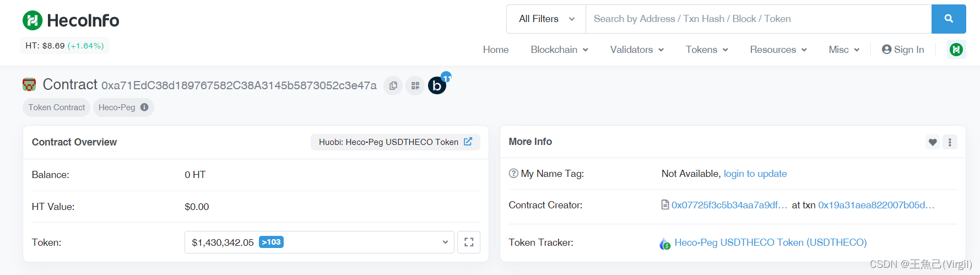Screen dimensions: 980x275
Task: Add address to watch list heart icon
Action: click(x=933, y=142)
